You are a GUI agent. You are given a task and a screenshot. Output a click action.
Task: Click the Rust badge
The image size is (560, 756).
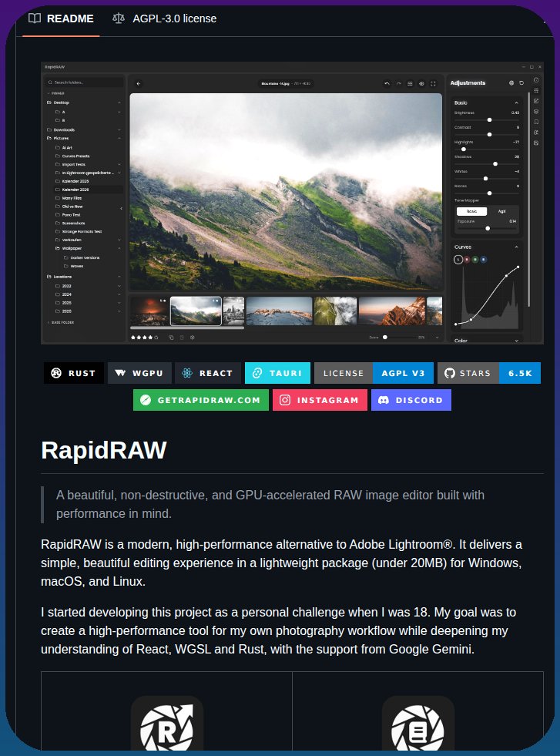click(x=74, y=373)
